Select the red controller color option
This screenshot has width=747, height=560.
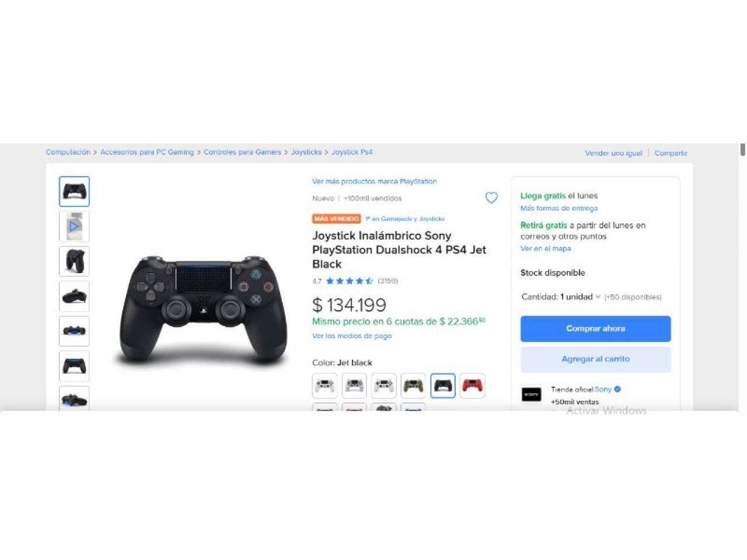472,386
